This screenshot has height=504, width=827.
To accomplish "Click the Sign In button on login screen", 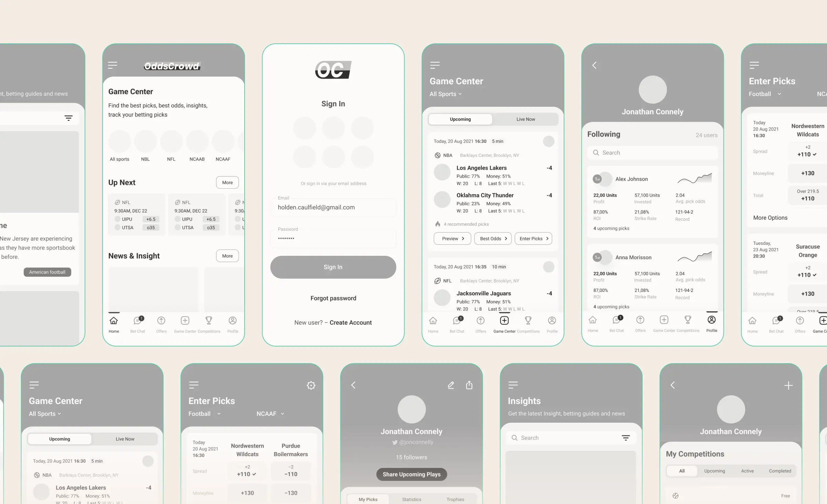I will pos(333,267).
